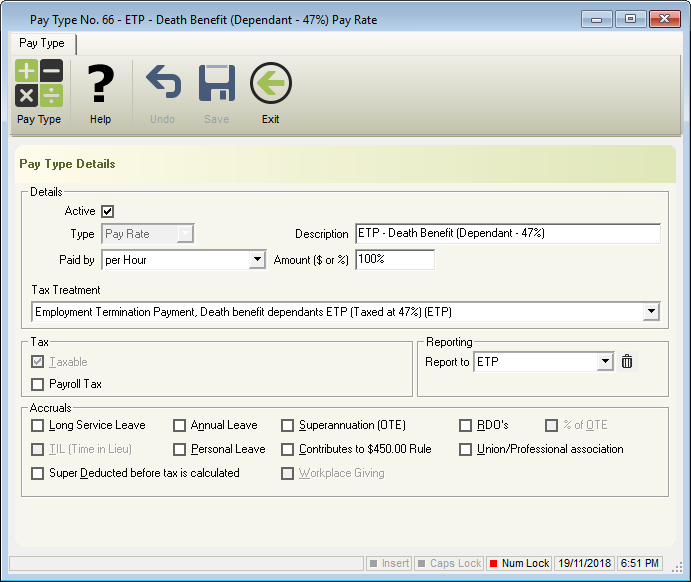Click the Taxable checkbox

click(x=37, y=362)
